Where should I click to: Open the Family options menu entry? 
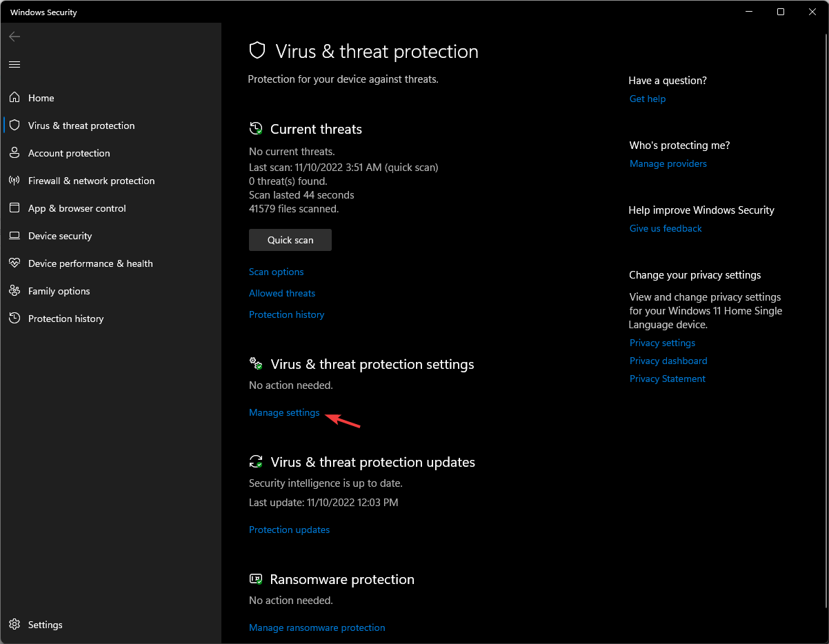(x=59, y=291)
